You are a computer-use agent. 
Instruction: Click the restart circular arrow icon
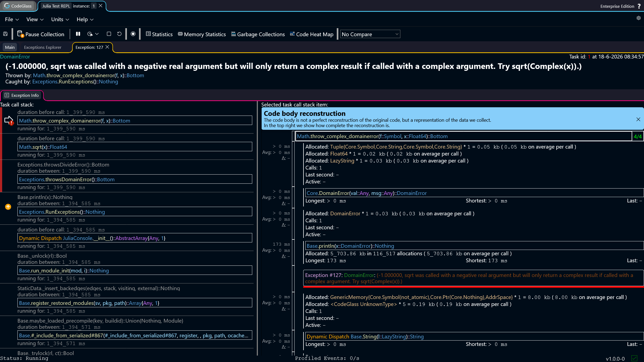119,34
